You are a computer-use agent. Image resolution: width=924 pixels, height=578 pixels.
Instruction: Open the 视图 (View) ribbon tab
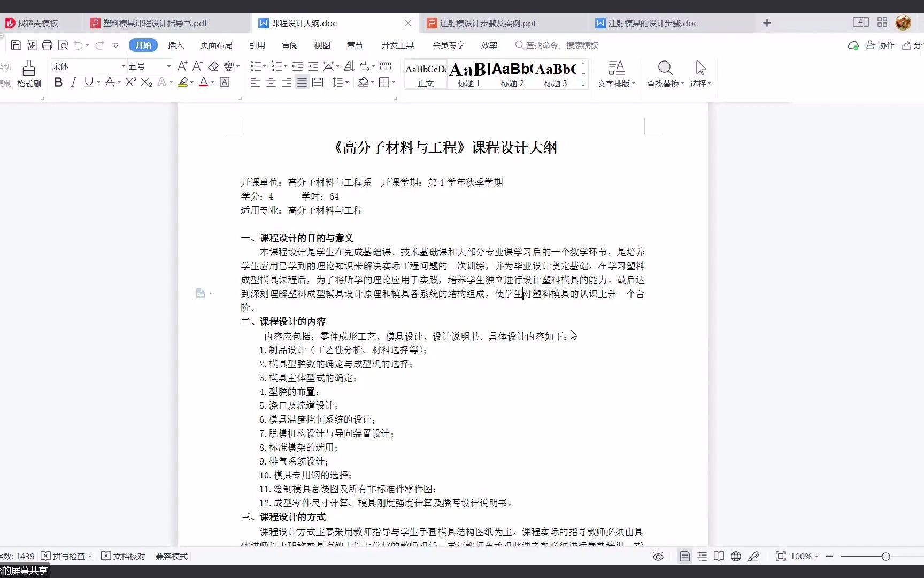322,45
